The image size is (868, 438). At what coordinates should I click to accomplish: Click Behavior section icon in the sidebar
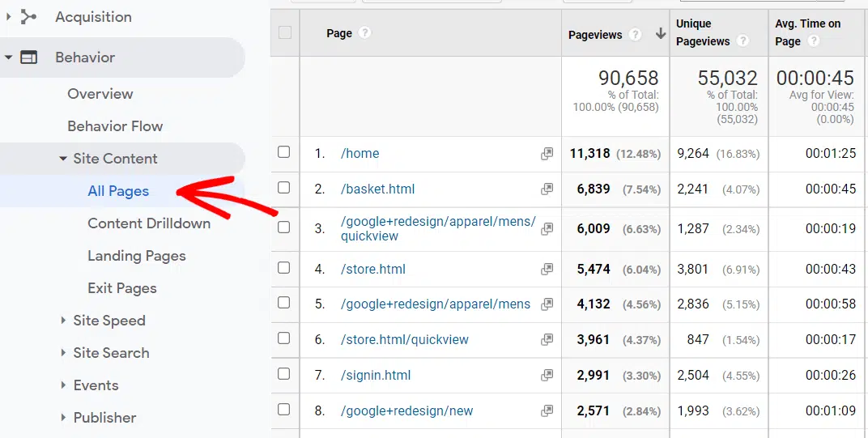pyautogui.click(x=29, y=57)
